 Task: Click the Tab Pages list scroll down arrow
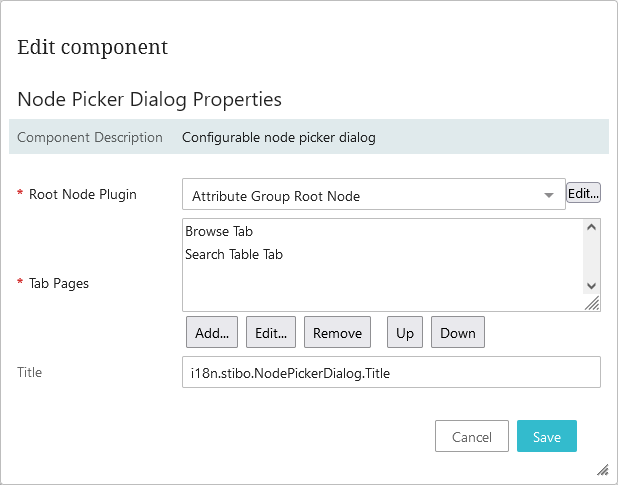pos(591,286)
